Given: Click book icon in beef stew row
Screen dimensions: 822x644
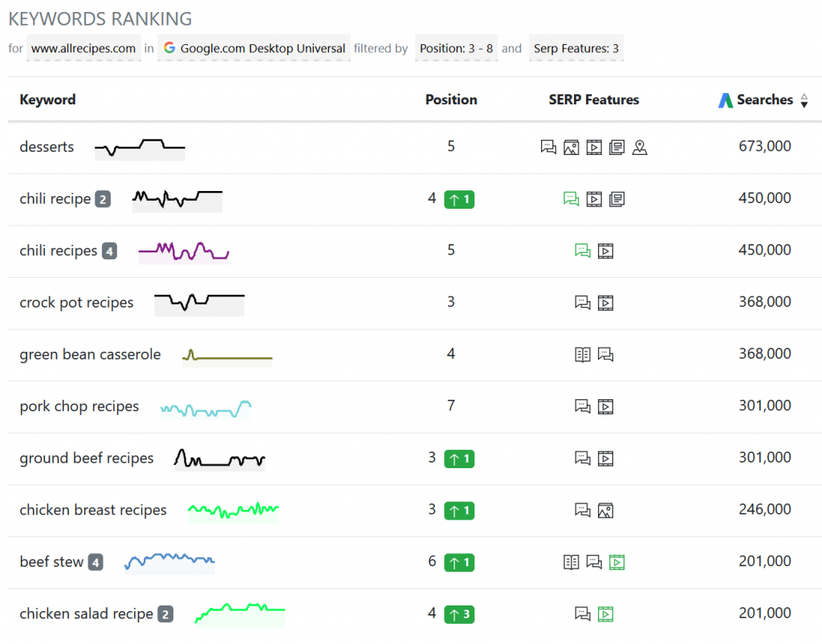Looking at the screenshot, I should (571, 562).
